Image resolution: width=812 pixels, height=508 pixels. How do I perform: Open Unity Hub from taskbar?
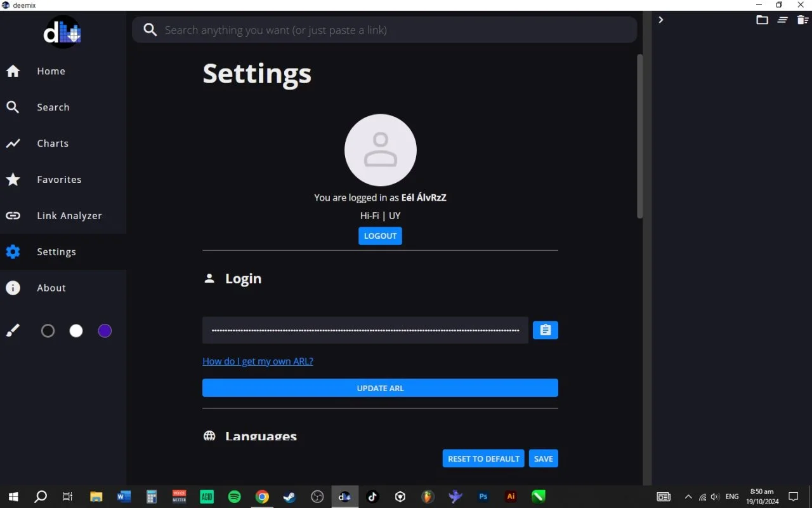tap(400, 497)
